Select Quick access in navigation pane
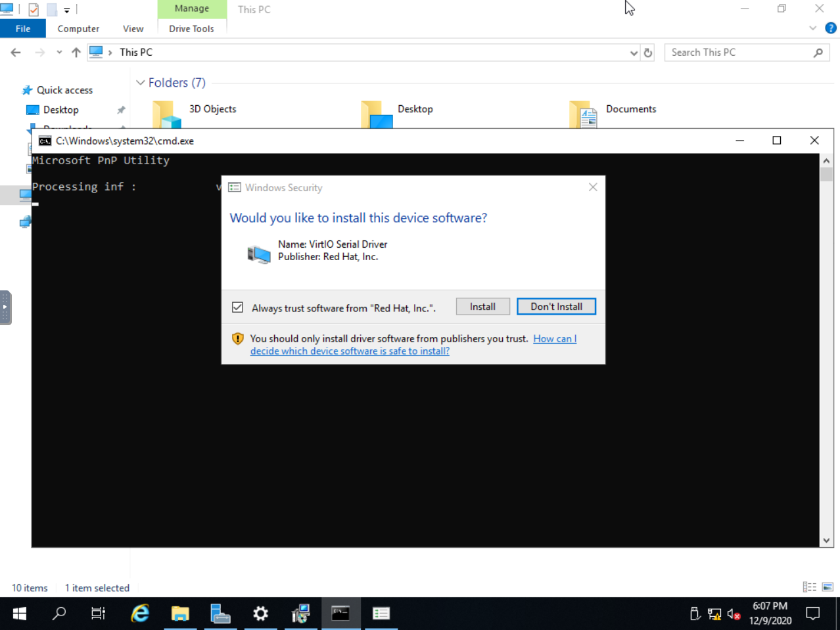This screenshot has width=840, height=630. pos(64,90)
